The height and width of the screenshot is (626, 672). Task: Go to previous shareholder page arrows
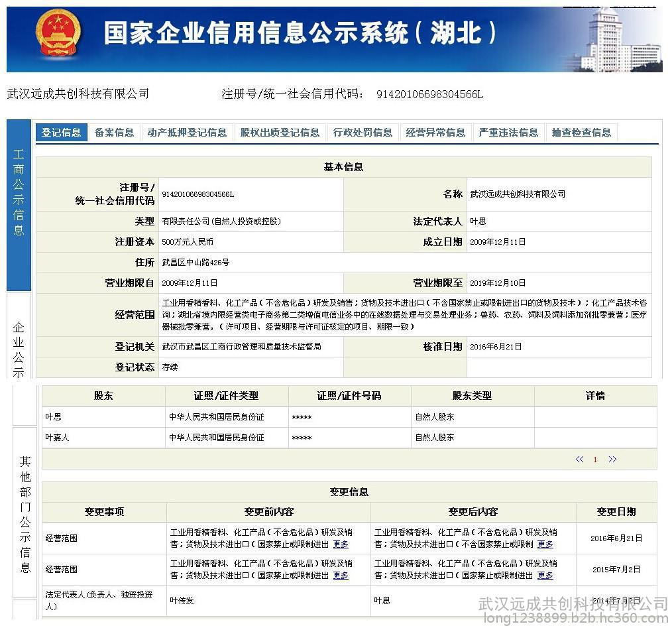[579, 459]
